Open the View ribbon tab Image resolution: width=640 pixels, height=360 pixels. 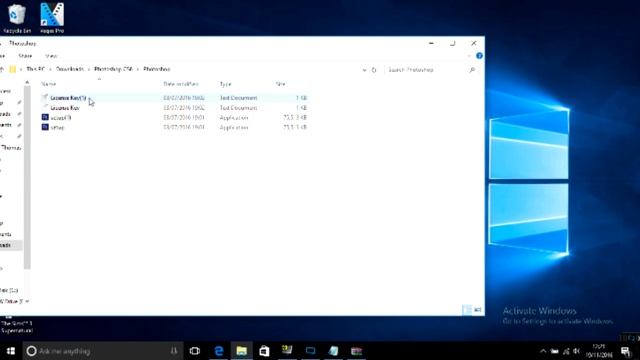coord(51,56)
